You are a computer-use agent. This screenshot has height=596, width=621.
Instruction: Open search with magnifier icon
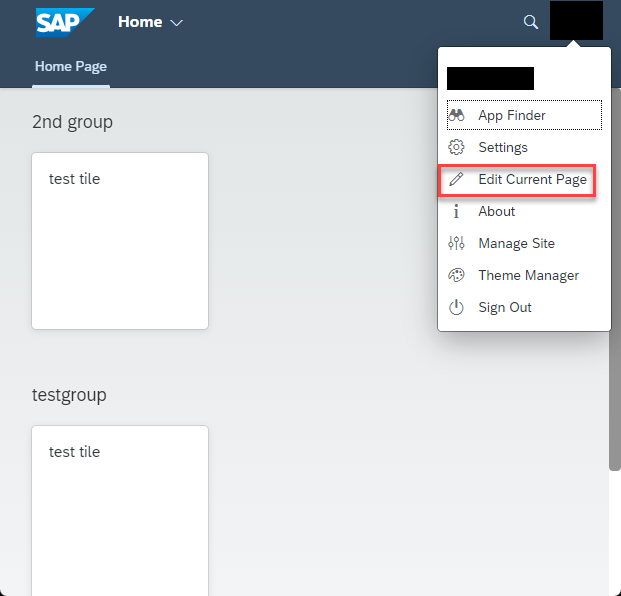(x=531, y=22)
